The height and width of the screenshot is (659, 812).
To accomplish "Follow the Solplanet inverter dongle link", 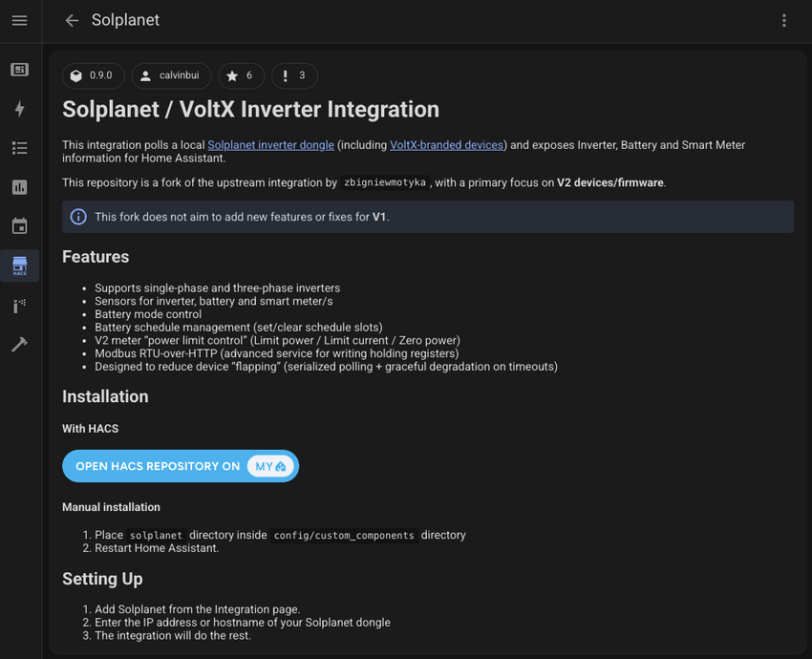I will (270, 145).
